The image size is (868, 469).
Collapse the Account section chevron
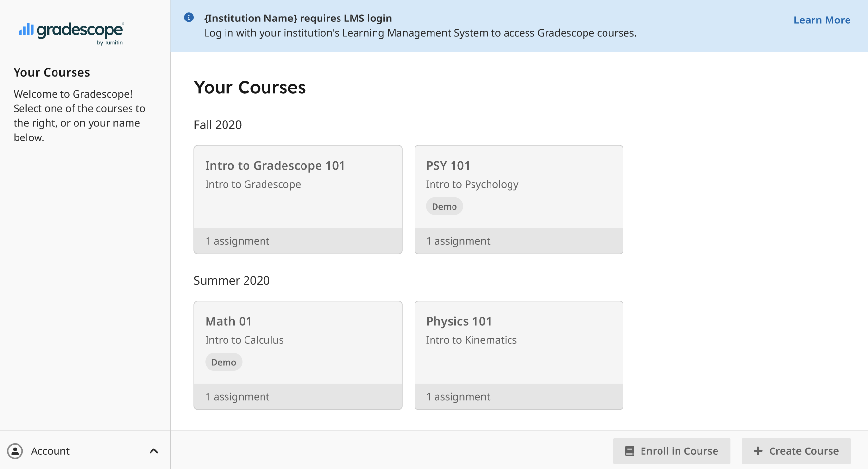point(154,451)
